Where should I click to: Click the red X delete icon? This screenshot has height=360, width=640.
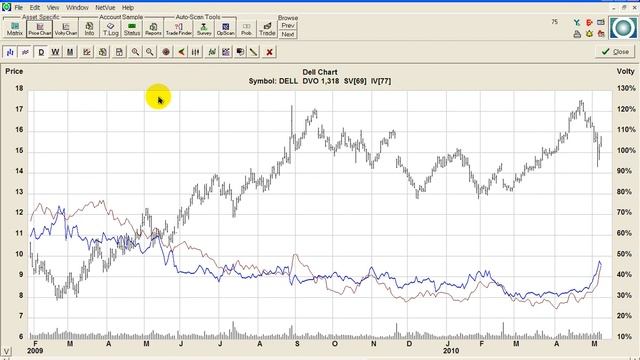coord(269,52)
